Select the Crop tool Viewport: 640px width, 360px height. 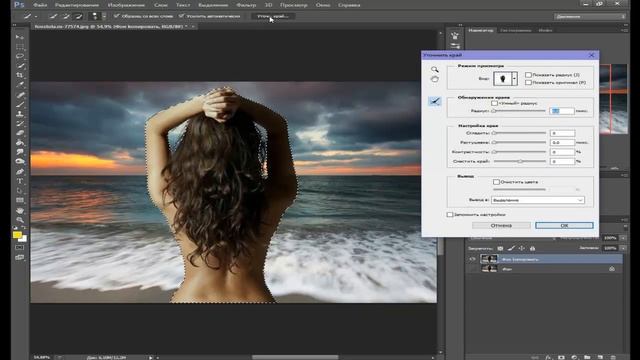pyautogui.click(x=20, y=76)
